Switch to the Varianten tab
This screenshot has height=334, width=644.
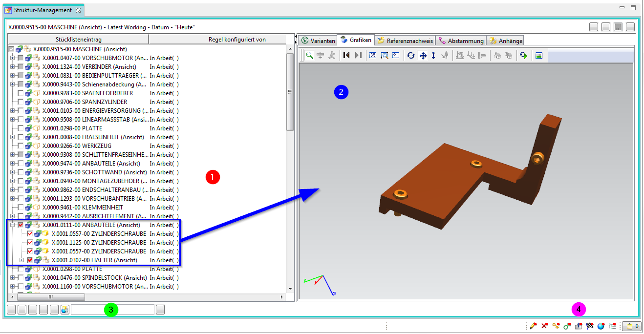pyautogui.click(x=318, y=41)
